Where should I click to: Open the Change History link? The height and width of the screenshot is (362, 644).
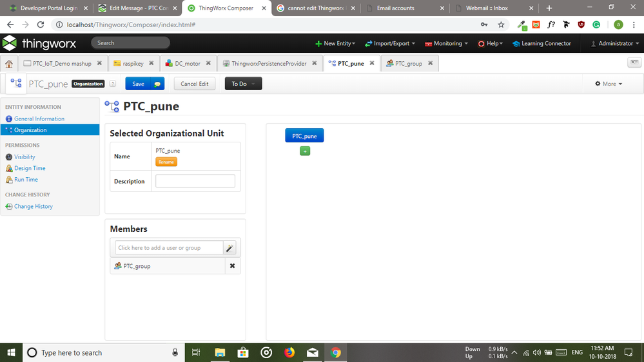34,207
